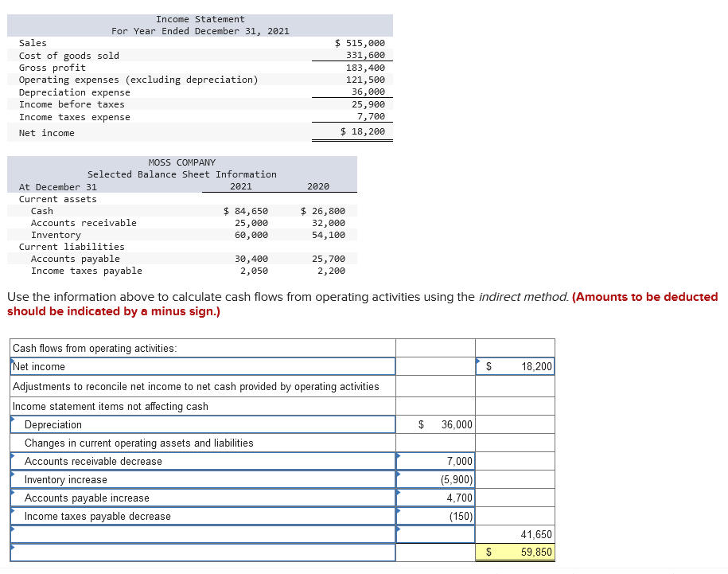Click the 4,700 accounts payable amount field
The width and height of the screenshot is (728, 574).
click(435, 498)
